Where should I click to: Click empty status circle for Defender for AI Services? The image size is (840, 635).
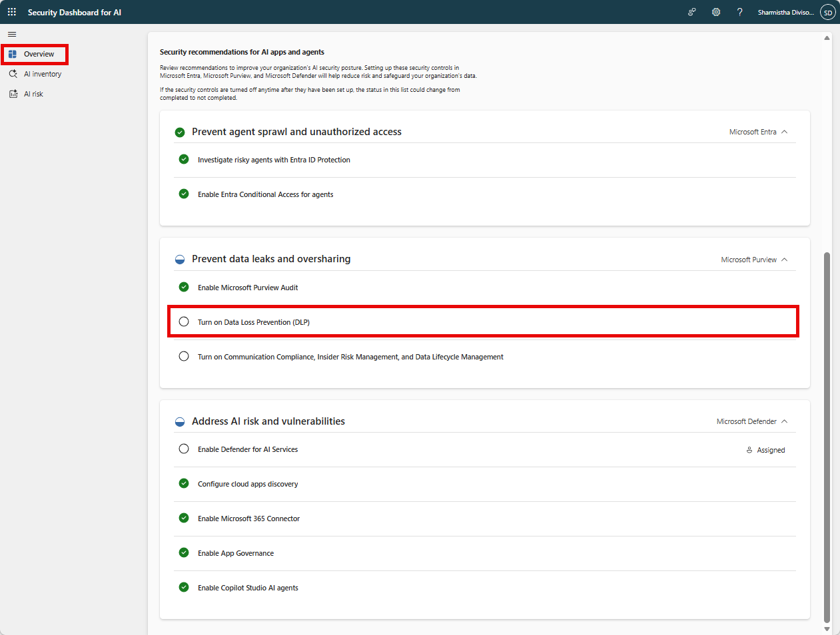tap(184, 449)
